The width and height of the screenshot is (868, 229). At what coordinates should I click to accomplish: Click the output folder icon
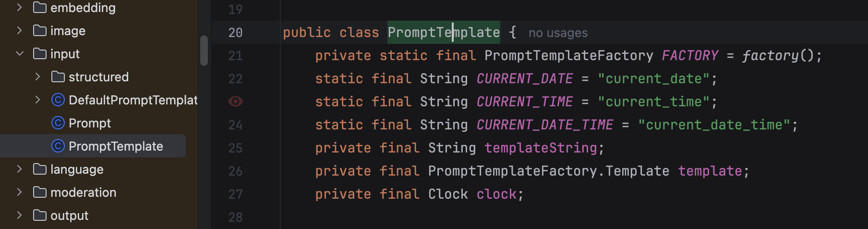click(x=39, y=216)
